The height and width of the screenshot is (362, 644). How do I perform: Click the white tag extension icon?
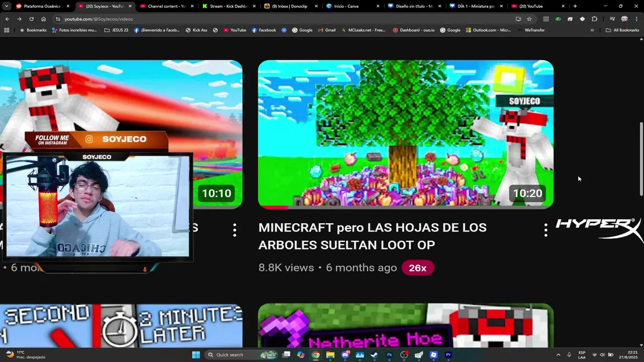pos(582,19)
